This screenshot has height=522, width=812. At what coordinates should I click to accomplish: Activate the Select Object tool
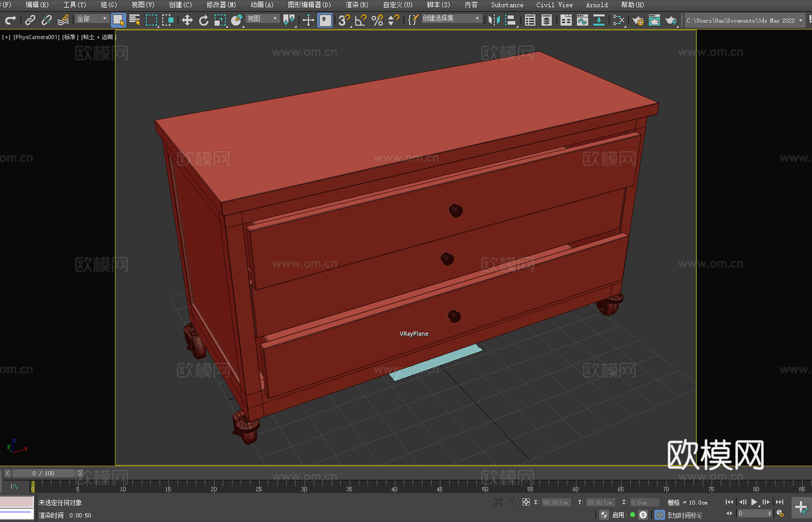pyautogui.click(x=119, y=20)
